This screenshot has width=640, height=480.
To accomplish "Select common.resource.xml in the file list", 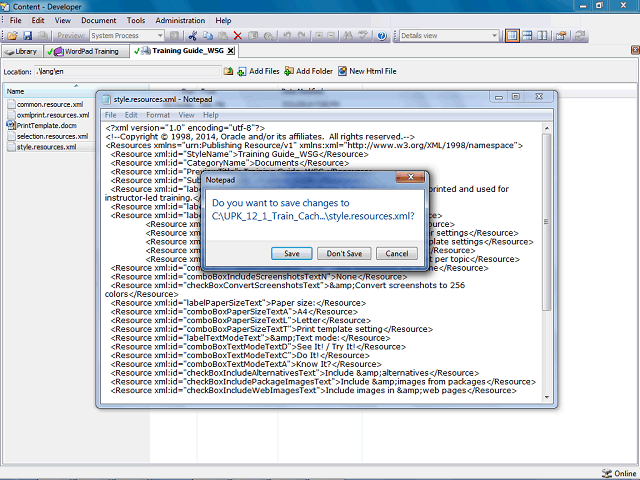I will pos(50,104).
